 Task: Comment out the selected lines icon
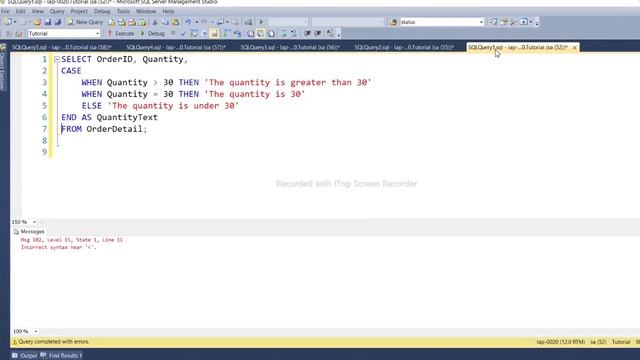(284, 33)
